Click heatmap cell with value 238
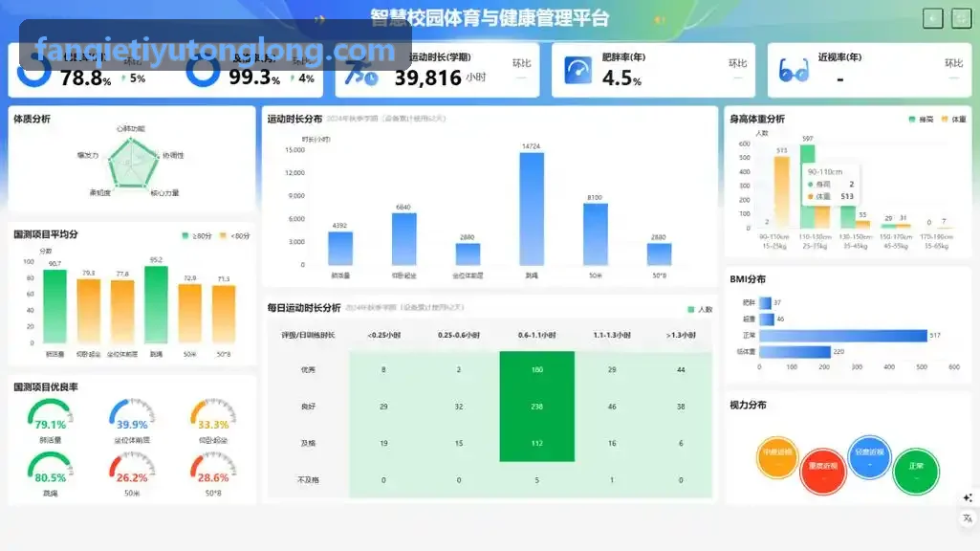Viewport: 980px width, 551px height. point(537,407)
